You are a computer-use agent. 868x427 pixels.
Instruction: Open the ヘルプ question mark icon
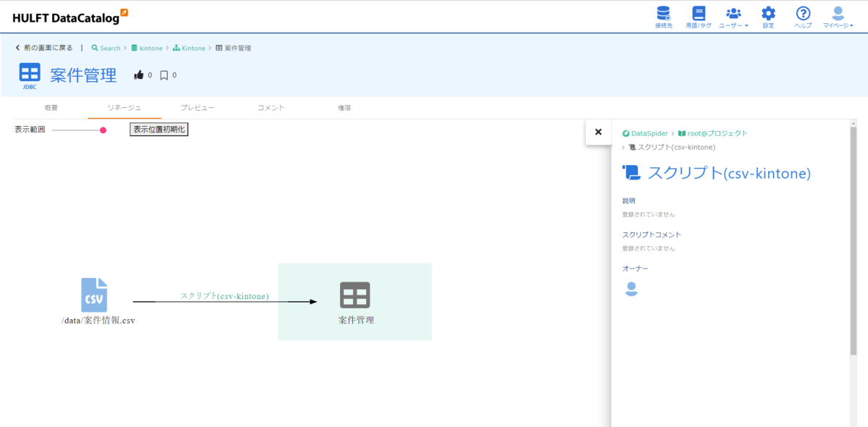(803, 17)
